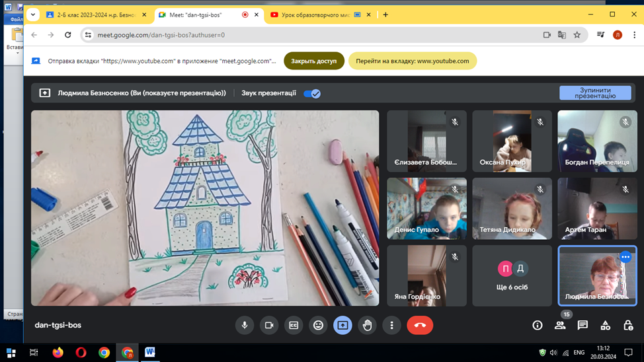Open the Ще 6 осіб tile
644x362 pixels.
pos(512,276)
